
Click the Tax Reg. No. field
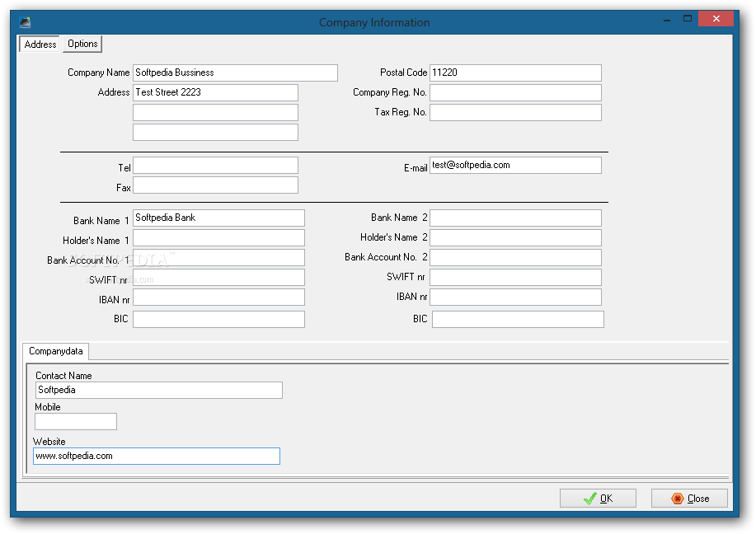pos(515,112)
